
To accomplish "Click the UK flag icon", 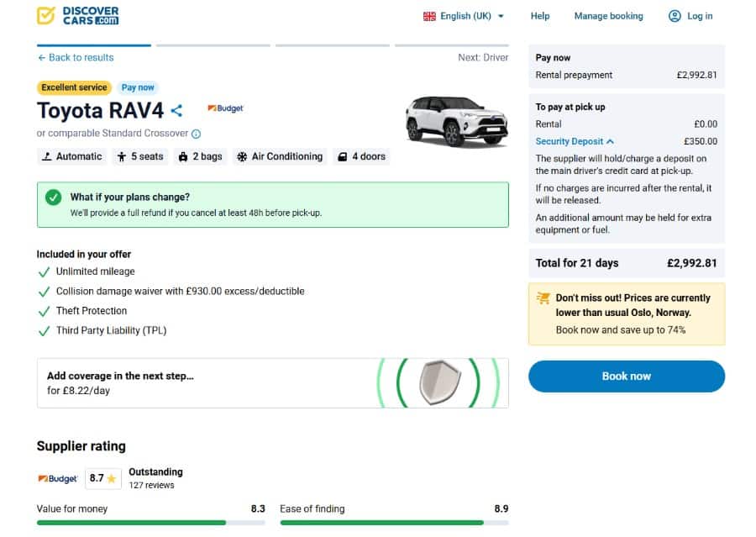I will (x=429, y=17).
